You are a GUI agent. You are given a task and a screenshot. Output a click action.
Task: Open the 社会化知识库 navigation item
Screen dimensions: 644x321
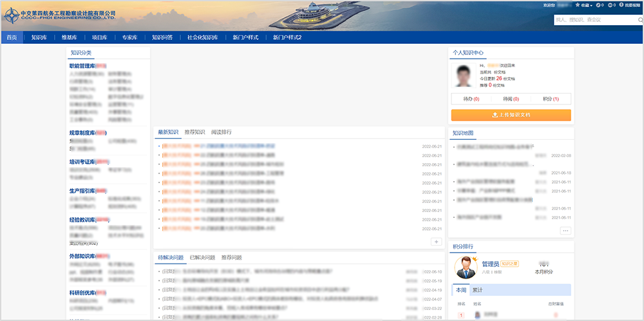[x=202, y=37]
